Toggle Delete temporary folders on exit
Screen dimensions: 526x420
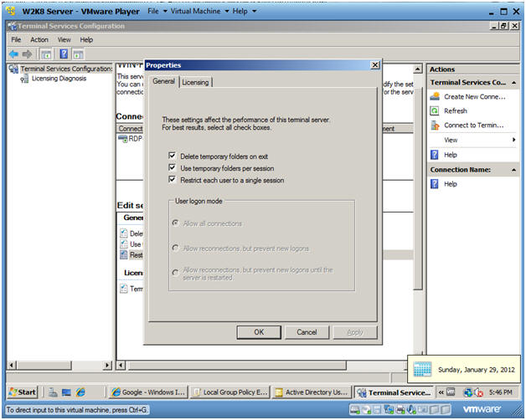[x=172, y=156]
